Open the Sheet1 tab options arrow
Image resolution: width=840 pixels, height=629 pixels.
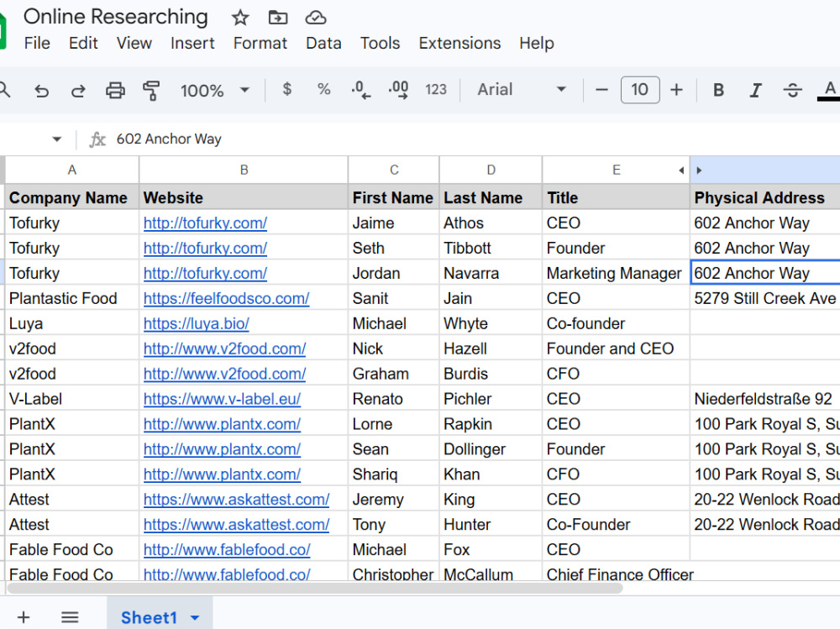(x=195, y=618)
